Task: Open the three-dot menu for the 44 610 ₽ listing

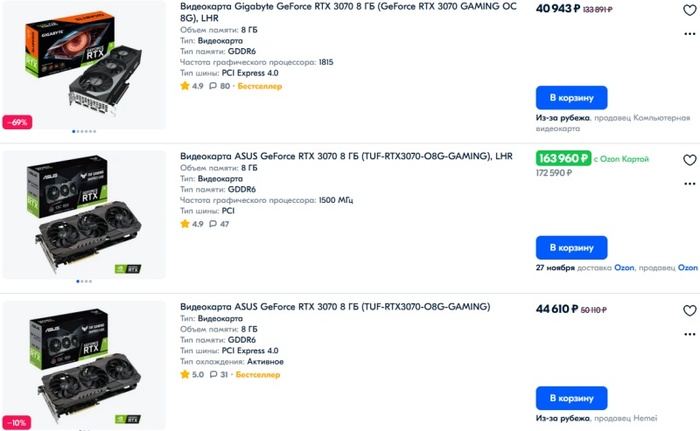Action: coord(689,334)
